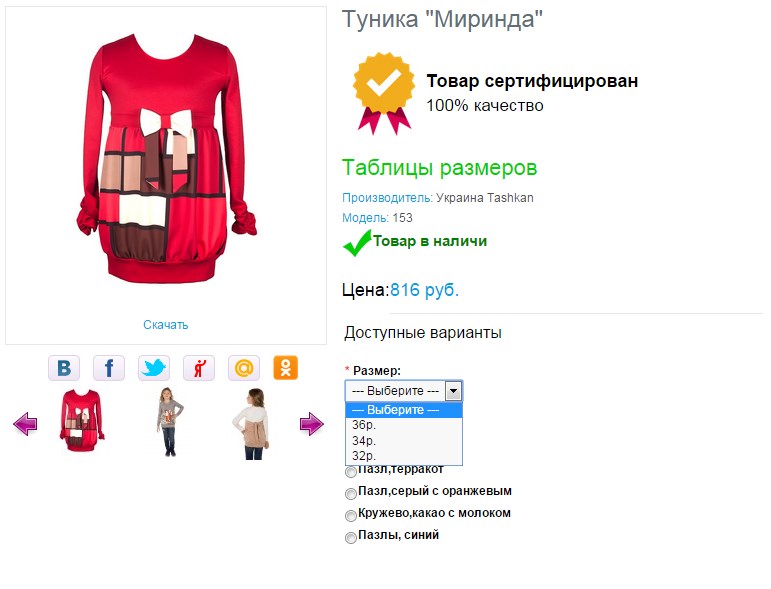Screen dimensions: 771x589
Task: Pick size 32р. from the list
Action: 404,456
